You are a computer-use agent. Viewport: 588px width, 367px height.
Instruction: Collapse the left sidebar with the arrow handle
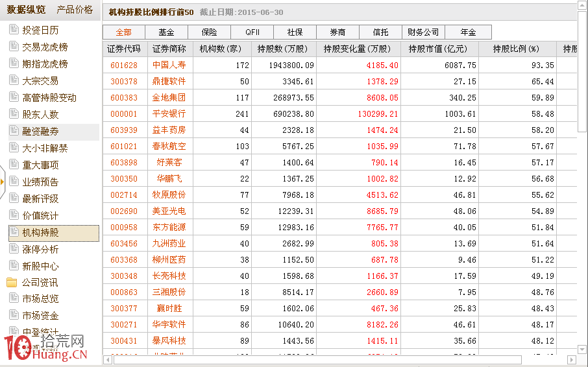[3, 182]
